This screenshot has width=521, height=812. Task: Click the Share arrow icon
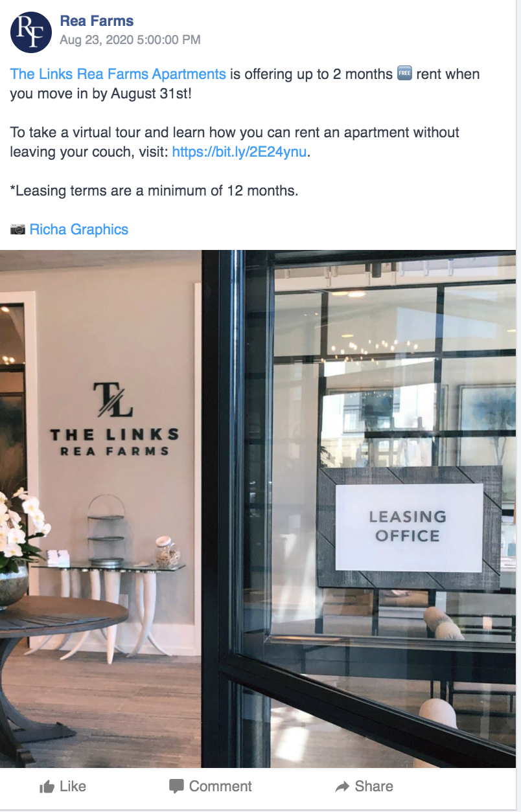click(x=342, y=787)
